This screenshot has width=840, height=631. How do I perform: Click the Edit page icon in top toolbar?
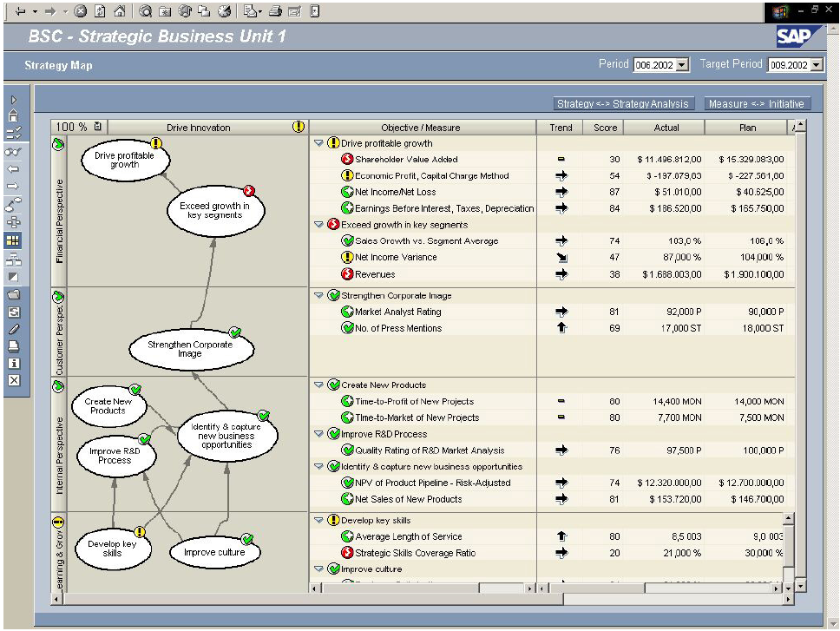pyautogui.click(x=295, y=11)
